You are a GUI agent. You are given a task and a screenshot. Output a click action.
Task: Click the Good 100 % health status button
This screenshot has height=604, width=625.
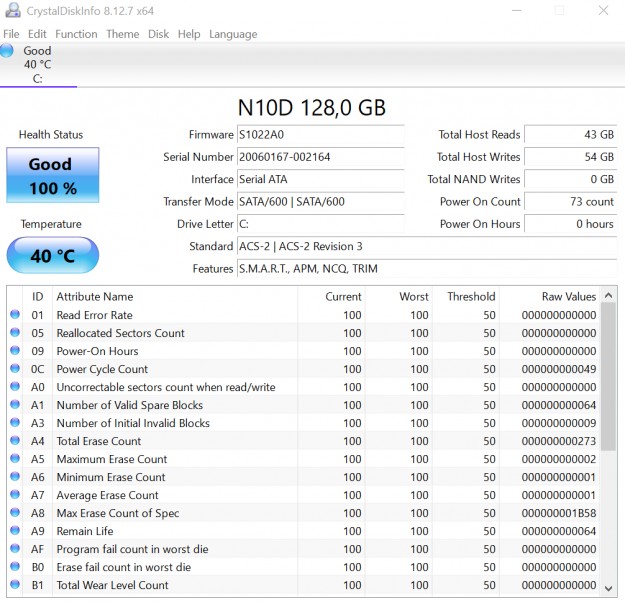click(53, 175)
